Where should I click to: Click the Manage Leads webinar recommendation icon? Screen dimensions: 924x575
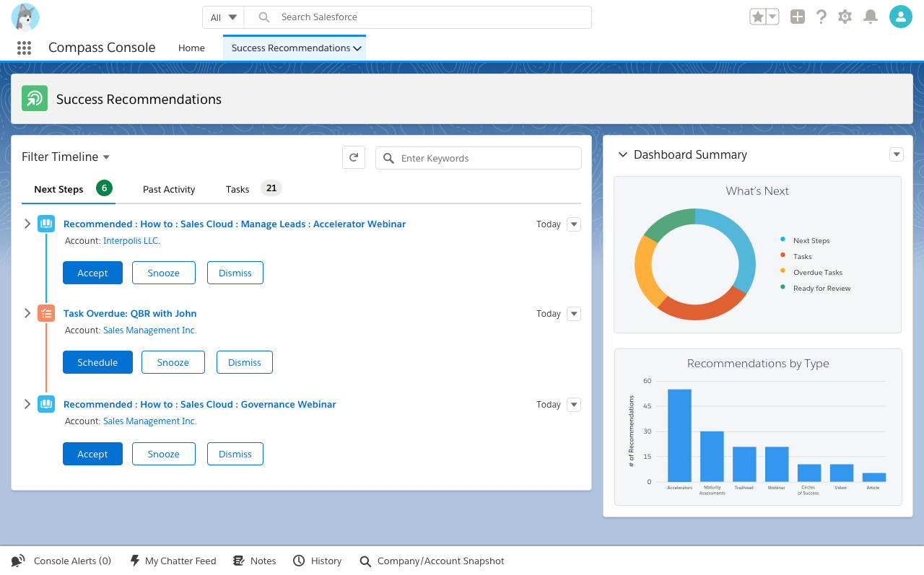[x=46, y=224]
